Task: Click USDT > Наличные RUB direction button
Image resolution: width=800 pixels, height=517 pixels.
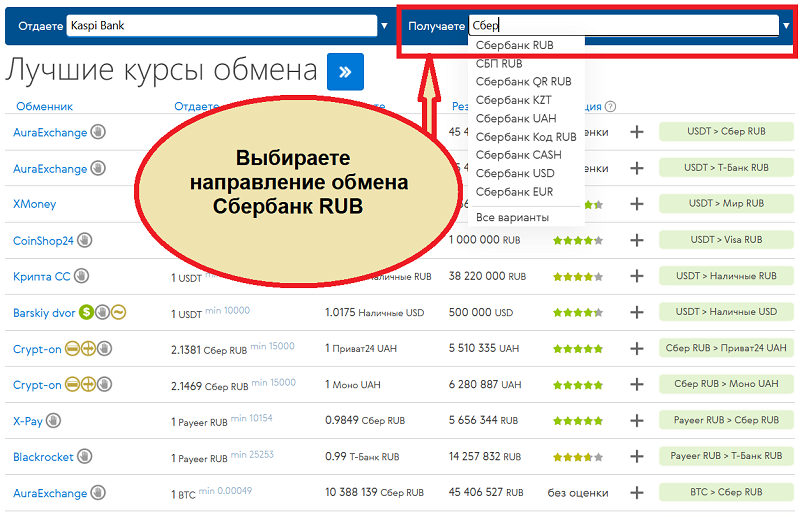Action: coord(726,276)
